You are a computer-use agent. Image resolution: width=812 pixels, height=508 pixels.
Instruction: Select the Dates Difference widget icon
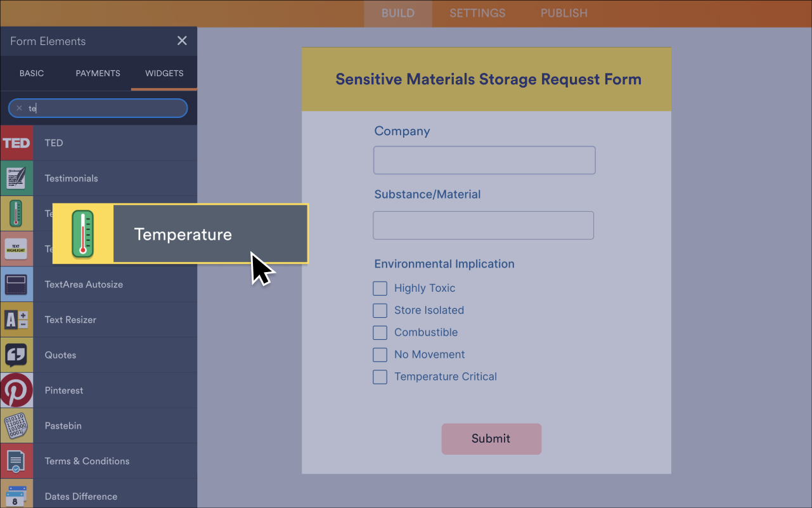pos(16,495)
